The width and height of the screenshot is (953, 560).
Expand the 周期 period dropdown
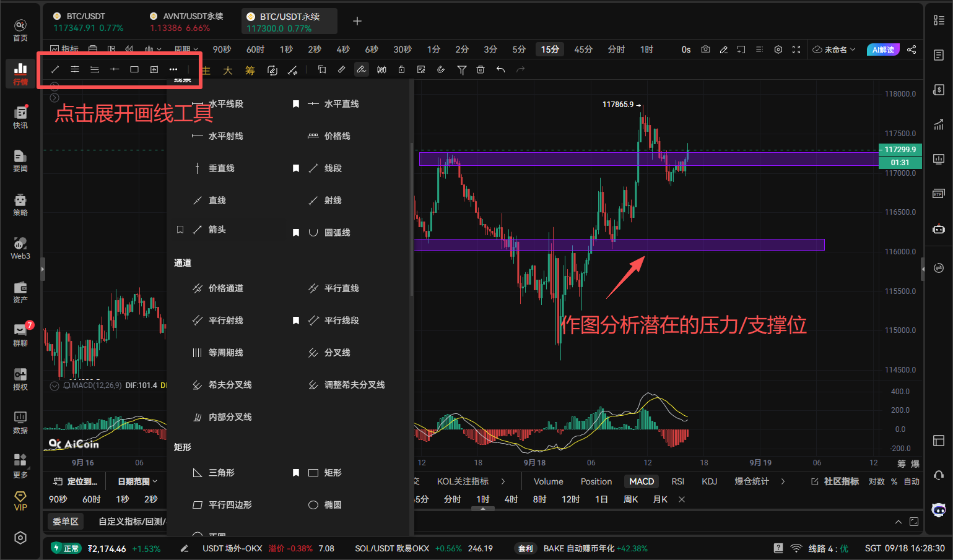(186, 50)
